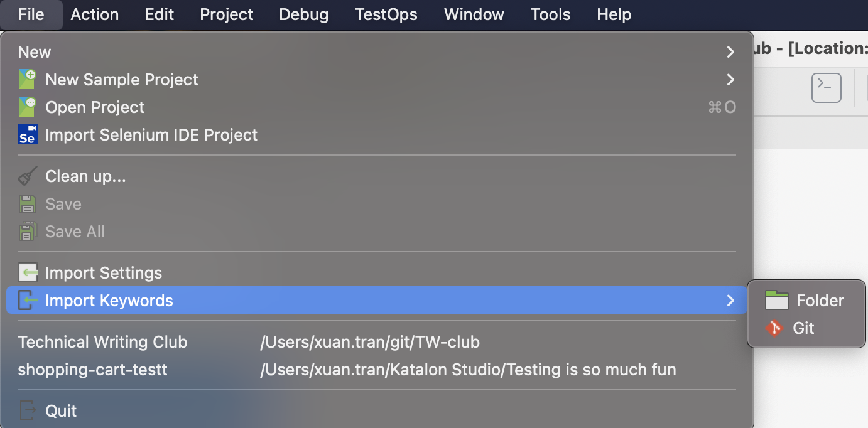Open the Debug menu

303,14
